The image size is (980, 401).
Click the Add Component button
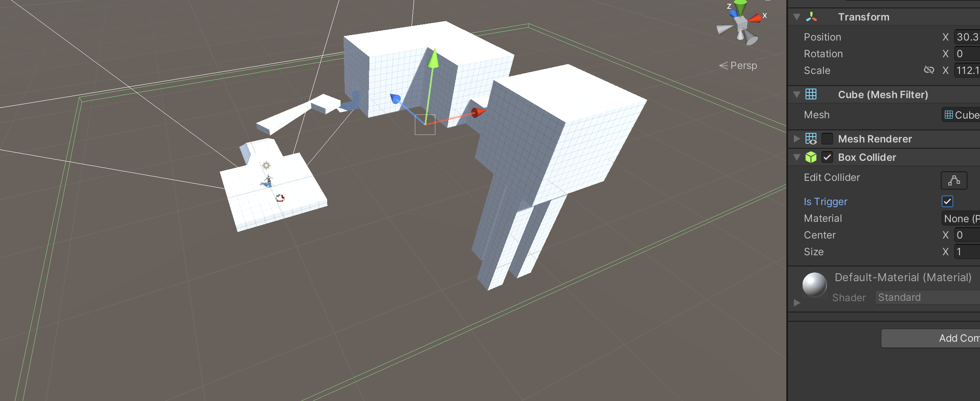931,338
